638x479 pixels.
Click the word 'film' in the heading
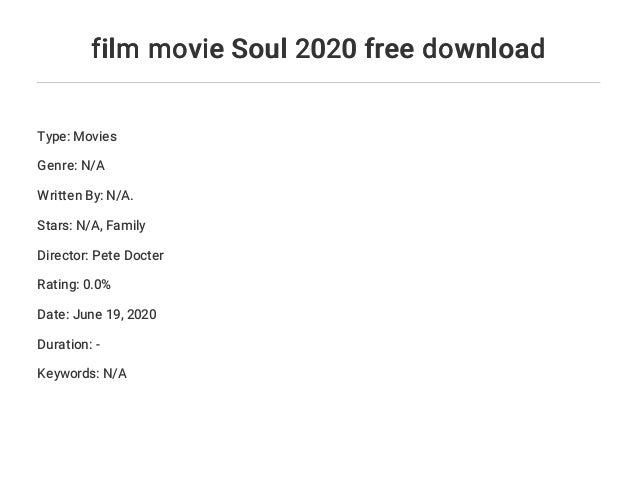point(115,48)
